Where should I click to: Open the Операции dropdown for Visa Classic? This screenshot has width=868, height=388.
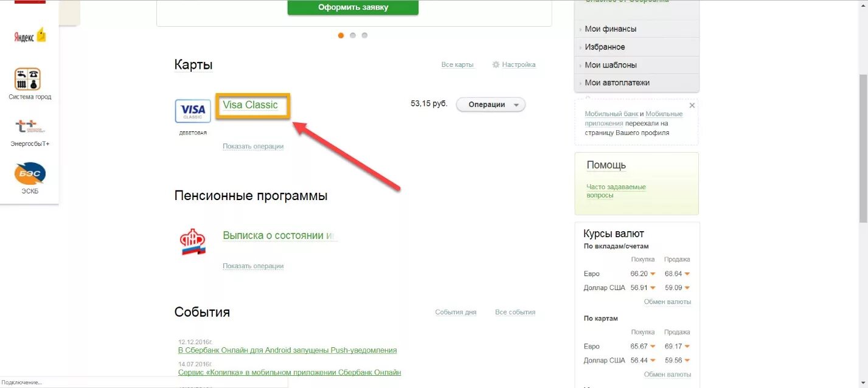pos(490,105)
